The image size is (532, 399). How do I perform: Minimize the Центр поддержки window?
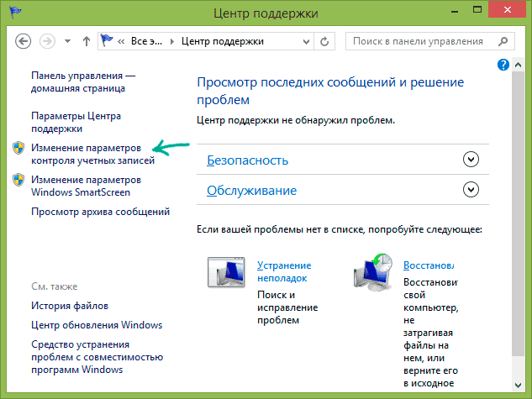click(455, 11)
